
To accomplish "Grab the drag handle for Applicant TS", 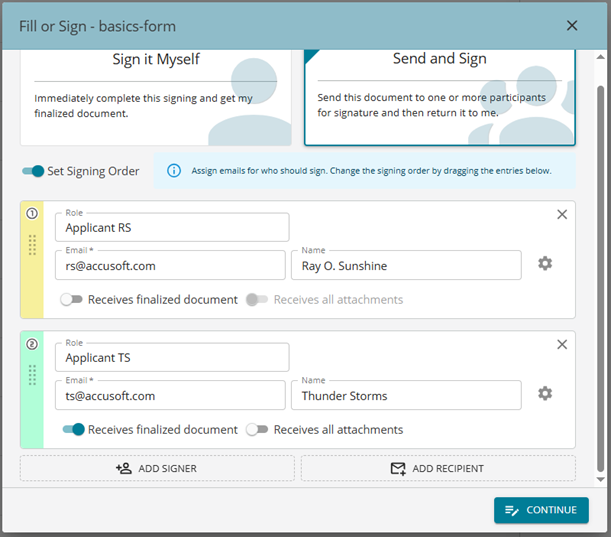I will [32, 375].
